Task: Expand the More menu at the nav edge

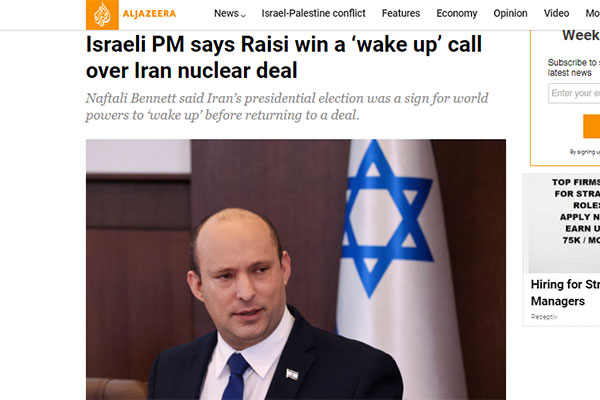Action: [592, 13]
